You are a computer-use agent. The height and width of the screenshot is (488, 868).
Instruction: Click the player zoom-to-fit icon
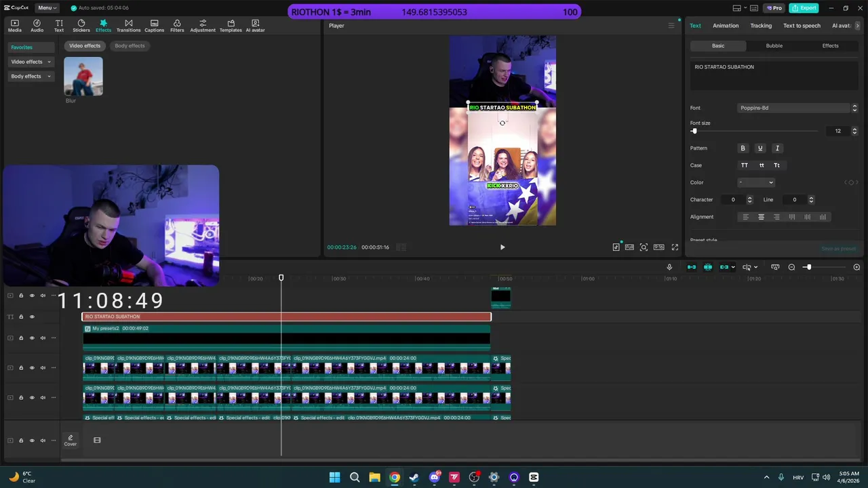(x=644, y=247)
